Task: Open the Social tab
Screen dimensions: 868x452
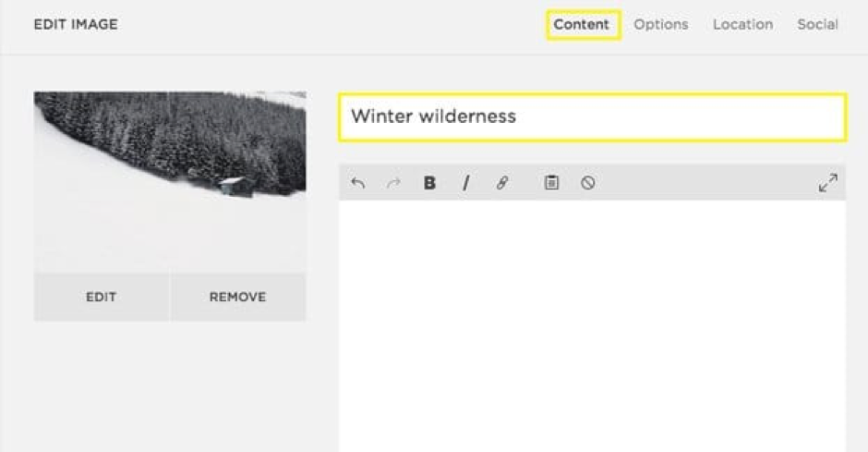Action: 817,24
